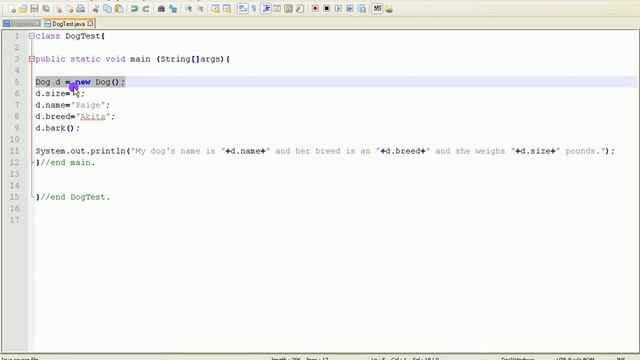Screen dimensions: 640x360
Task: Toggle the Function List icon
Action: point(300,9)
